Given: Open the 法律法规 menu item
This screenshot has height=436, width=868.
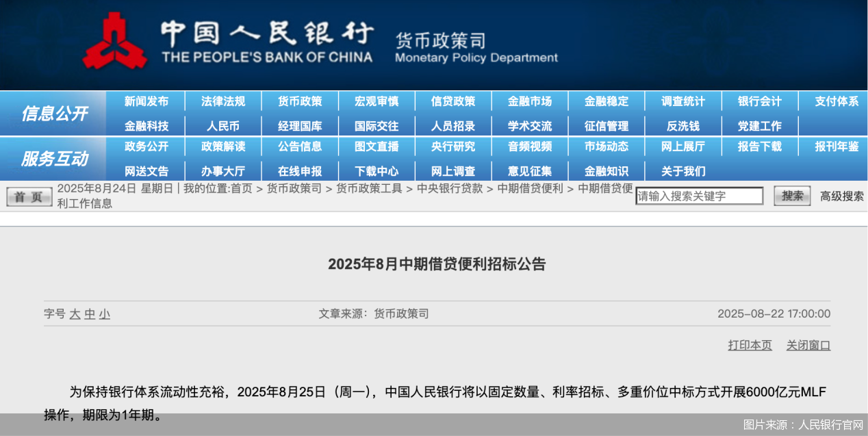Looking at the screenshot, I should tap(223, 101).
